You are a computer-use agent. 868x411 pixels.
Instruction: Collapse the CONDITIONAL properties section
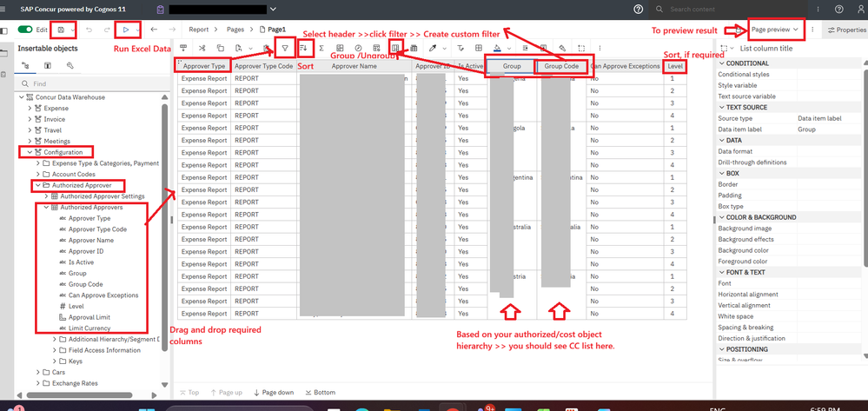point(722,63)
